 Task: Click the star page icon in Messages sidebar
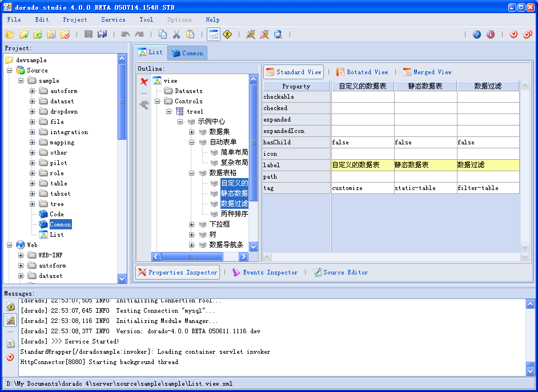[11, 343]
